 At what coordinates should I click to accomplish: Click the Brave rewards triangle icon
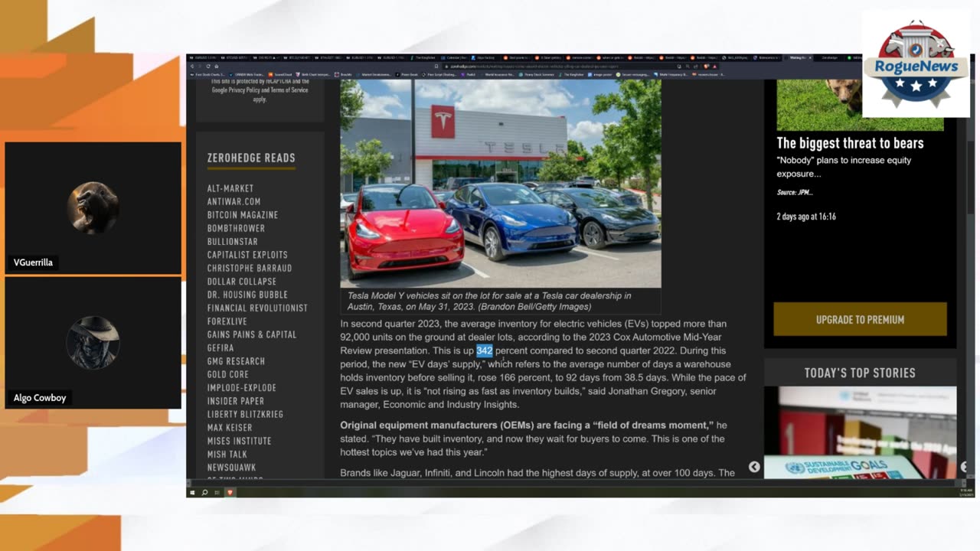714,67
